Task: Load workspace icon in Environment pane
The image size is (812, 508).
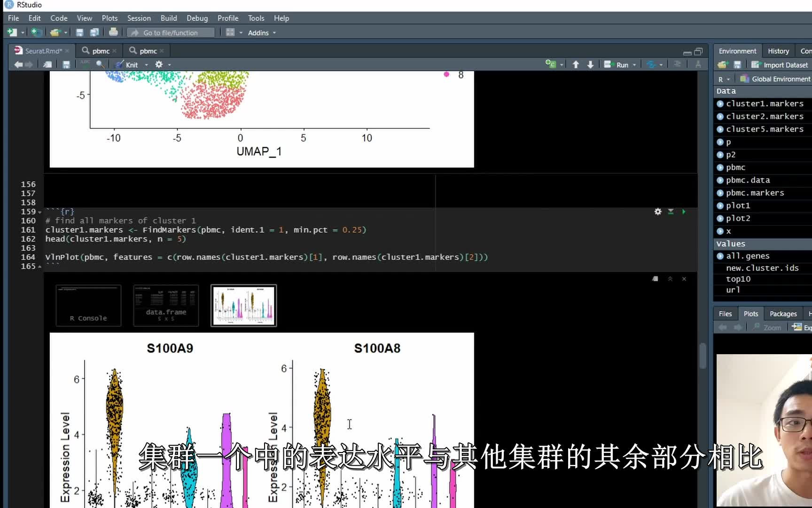Action: (722, 65)
